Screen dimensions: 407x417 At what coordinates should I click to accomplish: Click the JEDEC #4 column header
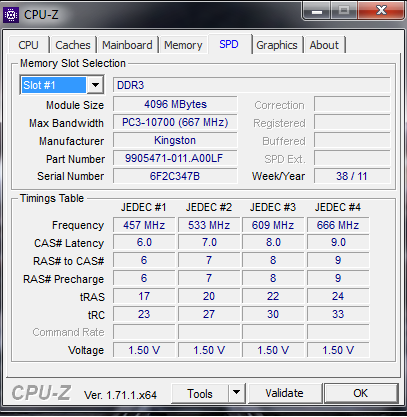pos(338,207)
